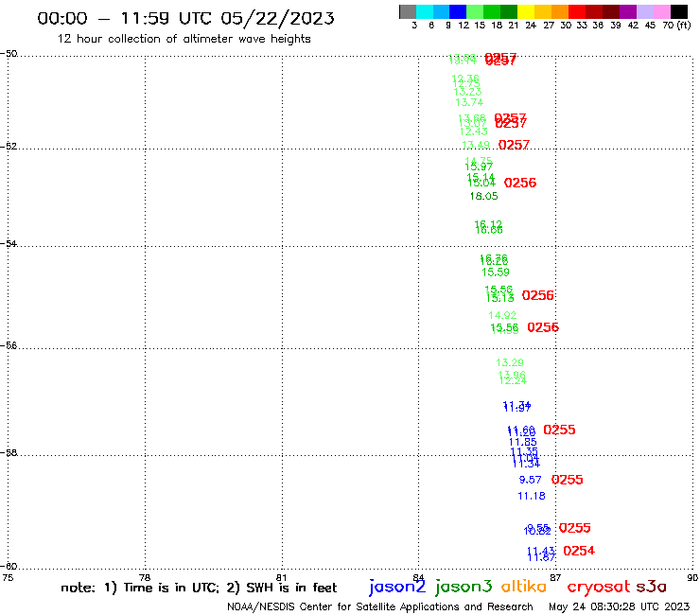The width and height of the screenshot is (700, 615).
Task: Click the title date 05/22/2023
Action: point(277,18)
